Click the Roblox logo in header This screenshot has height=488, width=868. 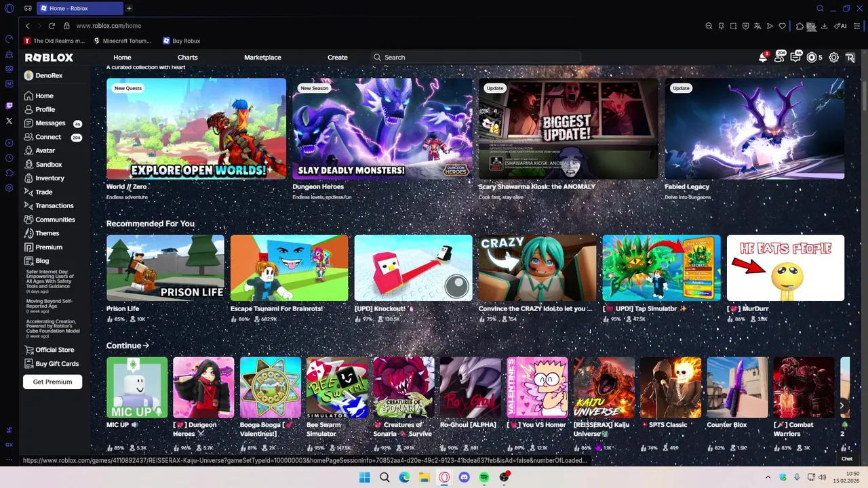(49, 58)
